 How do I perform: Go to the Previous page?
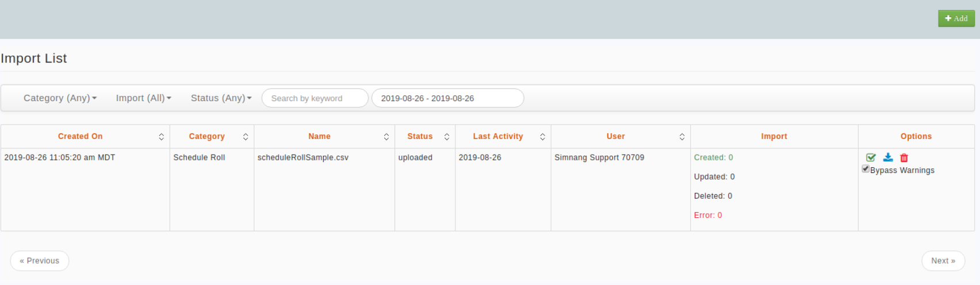40,261
